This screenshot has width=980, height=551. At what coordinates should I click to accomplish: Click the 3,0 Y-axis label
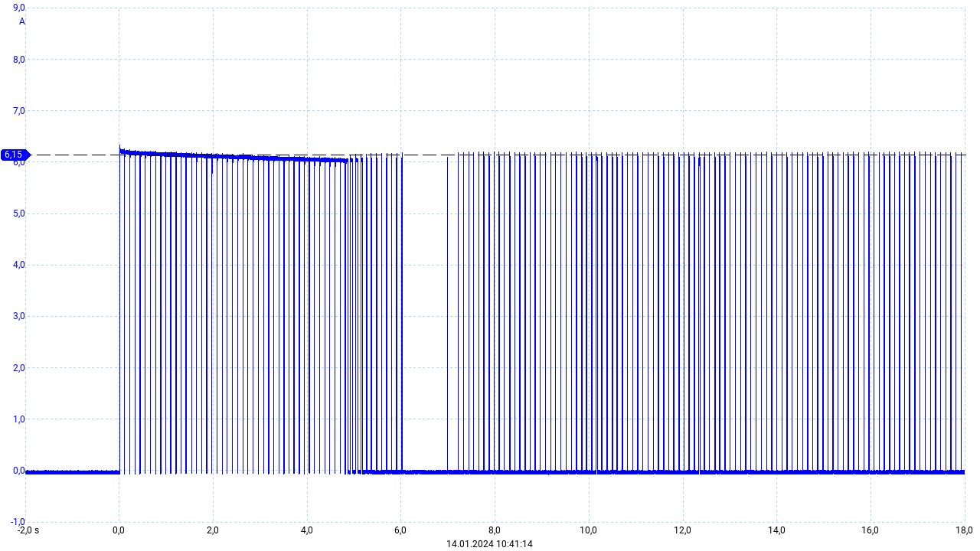coord(19,316)
